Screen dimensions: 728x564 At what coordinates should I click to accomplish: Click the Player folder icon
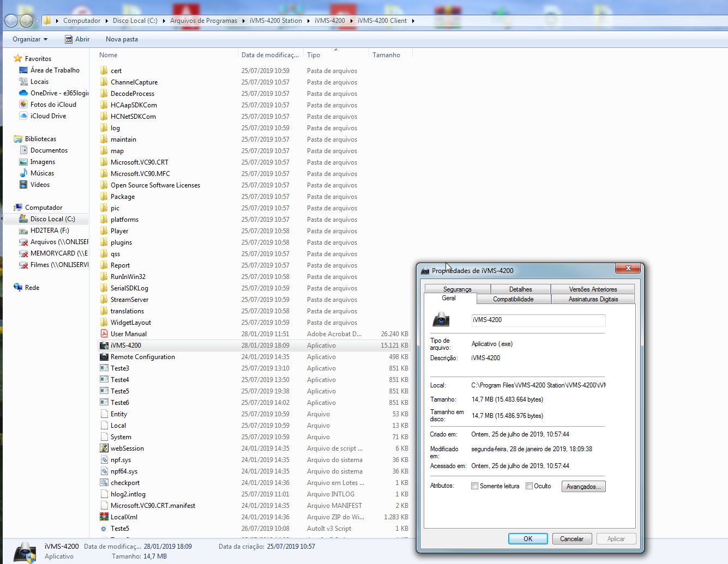104,231
